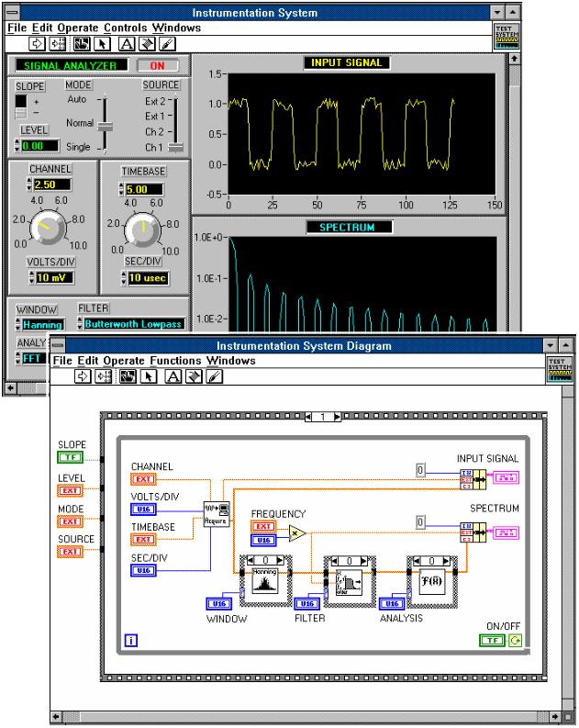Viewport: 579px width, 728px height.
Task: Select arrow positioning tool in Diagram toolbar
Action: 149,376
